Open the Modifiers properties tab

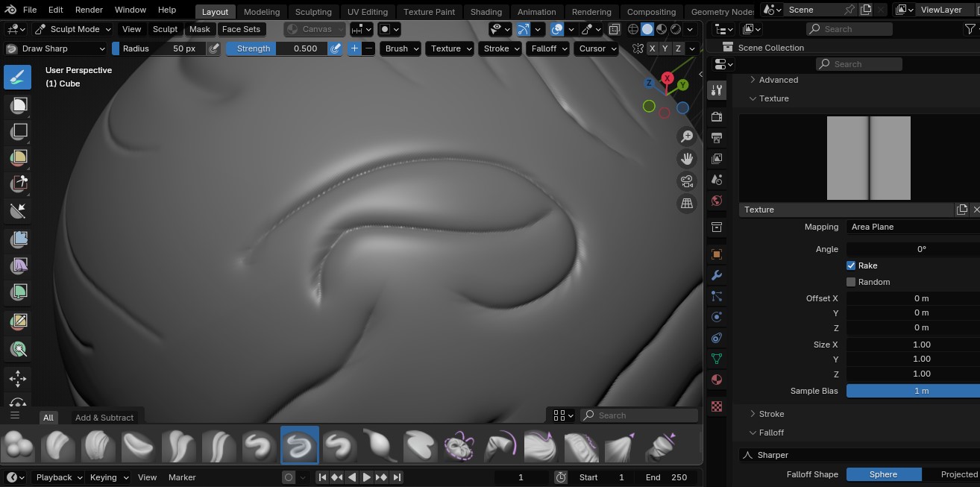pyautogui.click(x=717, y=275)
